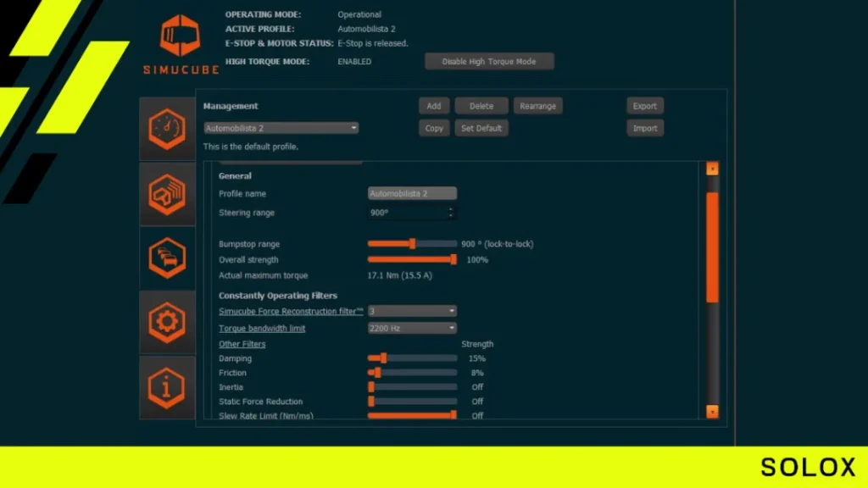The width and height of the screenshot is (868, 488).
Task: Click the Damping slider
Action: click(412, 358)
